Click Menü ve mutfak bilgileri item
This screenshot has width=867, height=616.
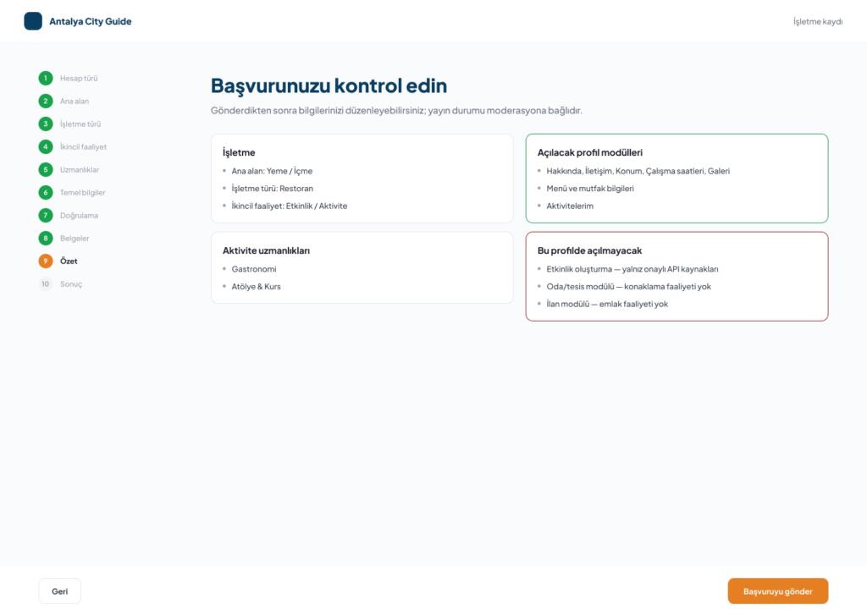coord(590,189)
